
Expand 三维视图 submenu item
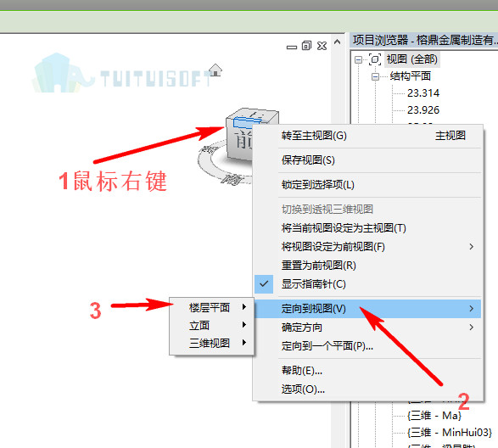(x=212, y=343)
